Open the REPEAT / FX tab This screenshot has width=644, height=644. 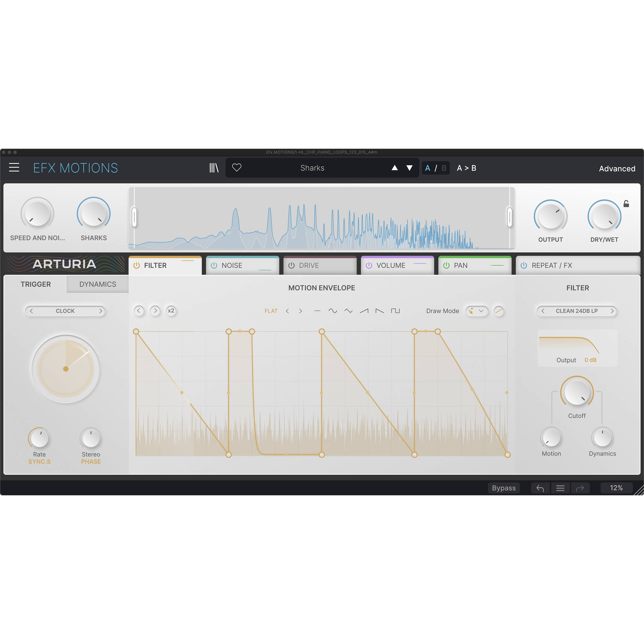[551, 265]
